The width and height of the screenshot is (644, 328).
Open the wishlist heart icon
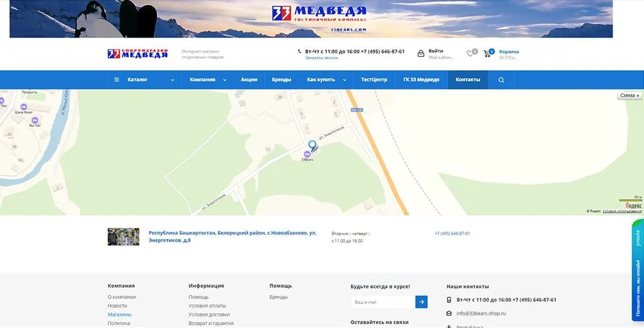tap(470, 53)
